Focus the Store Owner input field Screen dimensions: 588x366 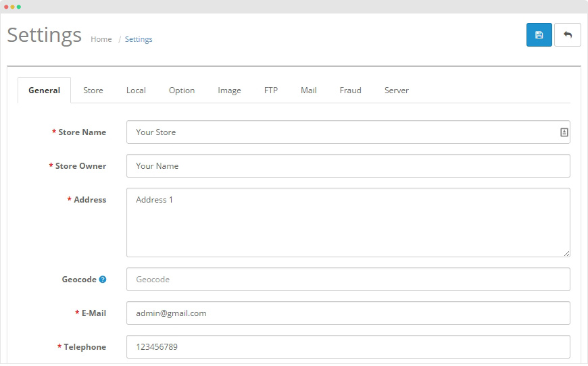(348, 166)
